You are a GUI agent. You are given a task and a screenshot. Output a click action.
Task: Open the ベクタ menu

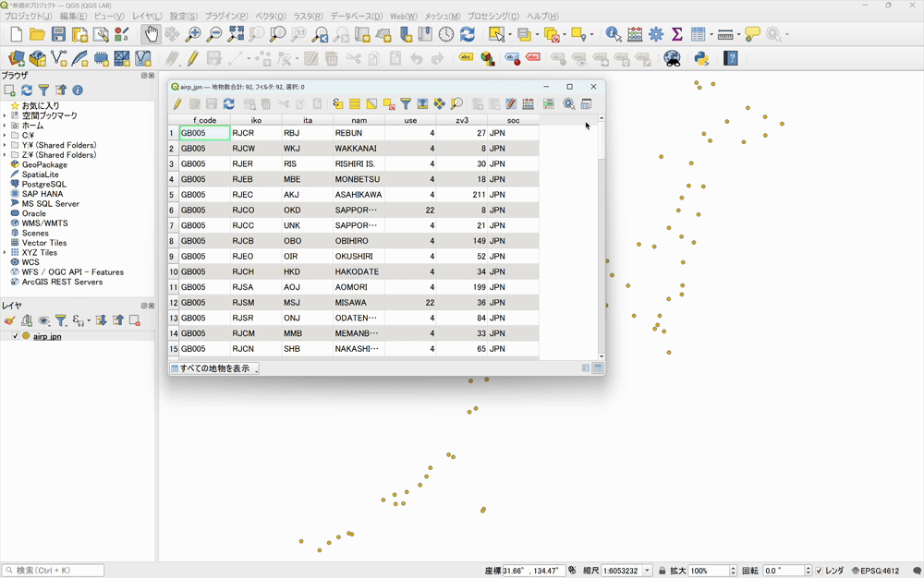click(x=271, y=16)
